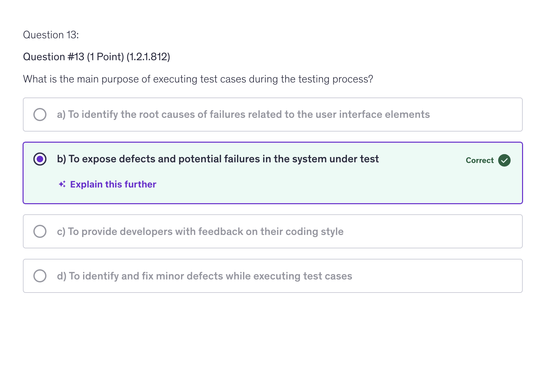
Task: Select radio button for option d
Action: click(x=40, y=276)
